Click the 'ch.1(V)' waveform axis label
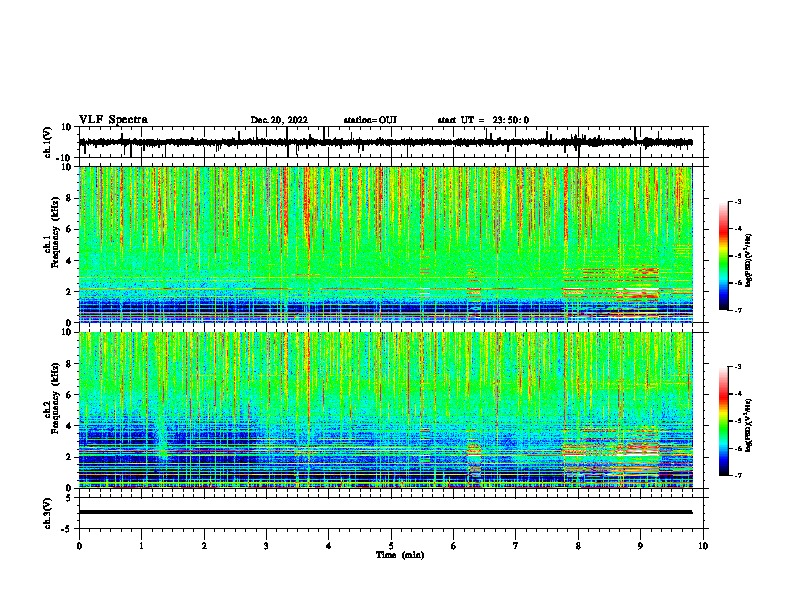This screenshot has height=612, width=792. pos(48,142)
